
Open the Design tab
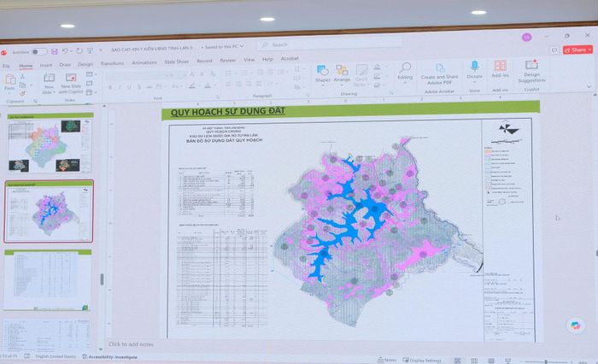(85, 64)
